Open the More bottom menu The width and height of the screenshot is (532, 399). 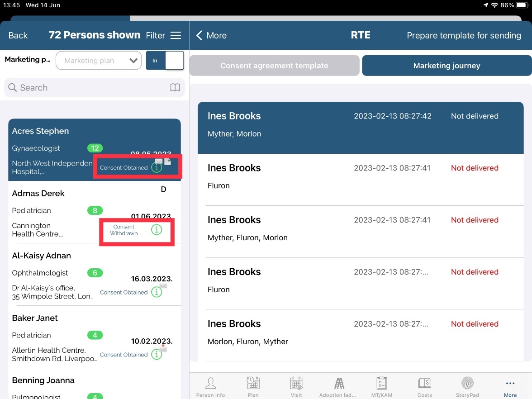click(510, 386)
